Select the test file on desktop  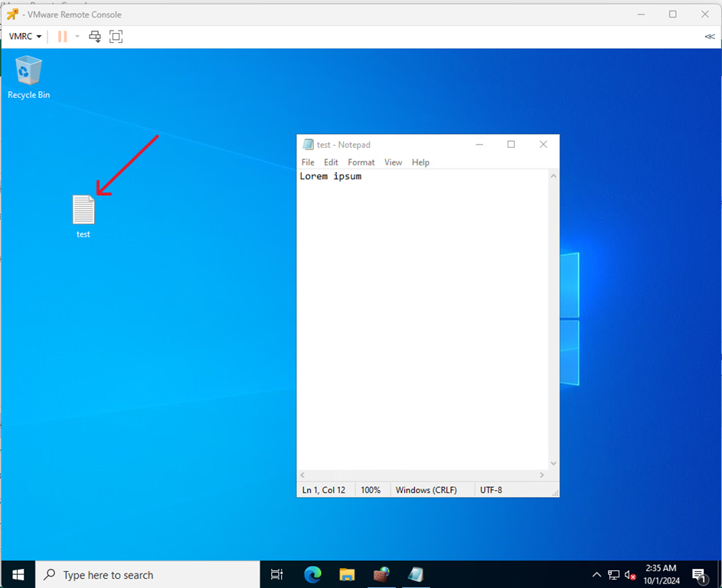click(x=83, y=215)
